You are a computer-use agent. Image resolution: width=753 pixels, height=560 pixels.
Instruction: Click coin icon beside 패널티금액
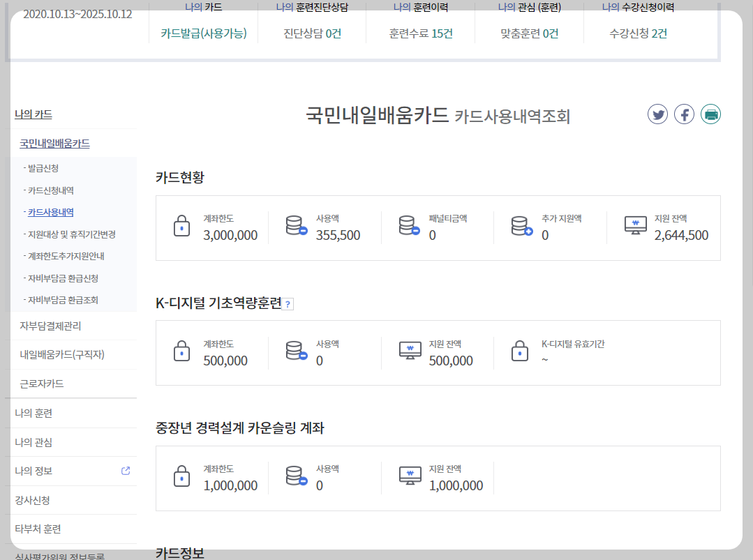(x=409, y=225)
